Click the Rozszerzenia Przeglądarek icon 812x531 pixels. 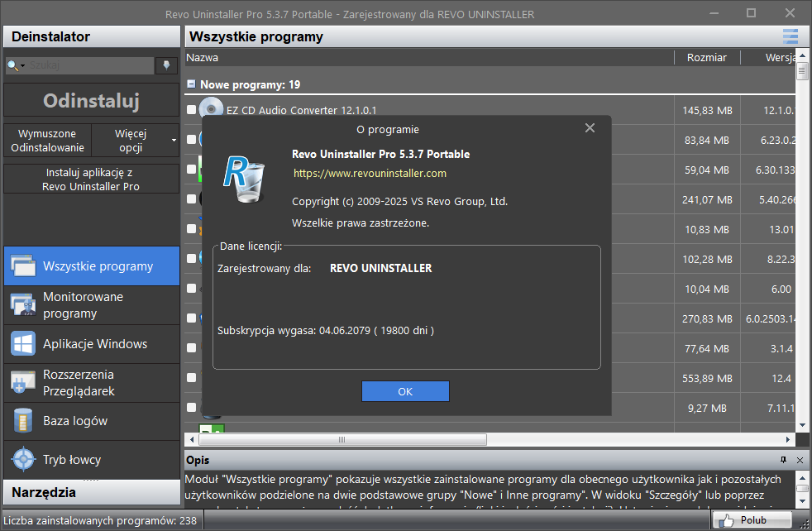pyautogui.click(x=23, y=383)
